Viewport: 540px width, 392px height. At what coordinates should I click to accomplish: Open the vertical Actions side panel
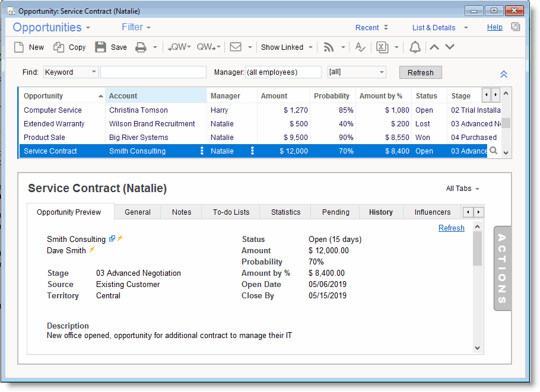[502, 268]
